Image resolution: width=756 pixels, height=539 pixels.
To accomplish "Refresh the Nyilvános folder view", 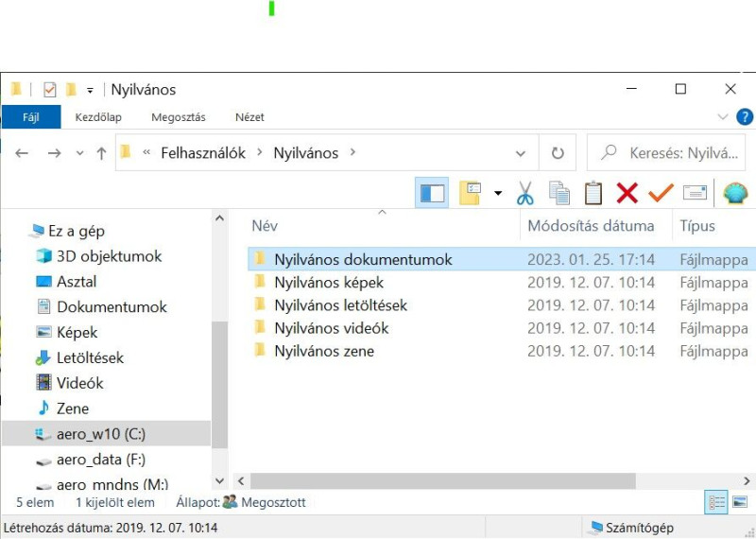I will point(558,153).
